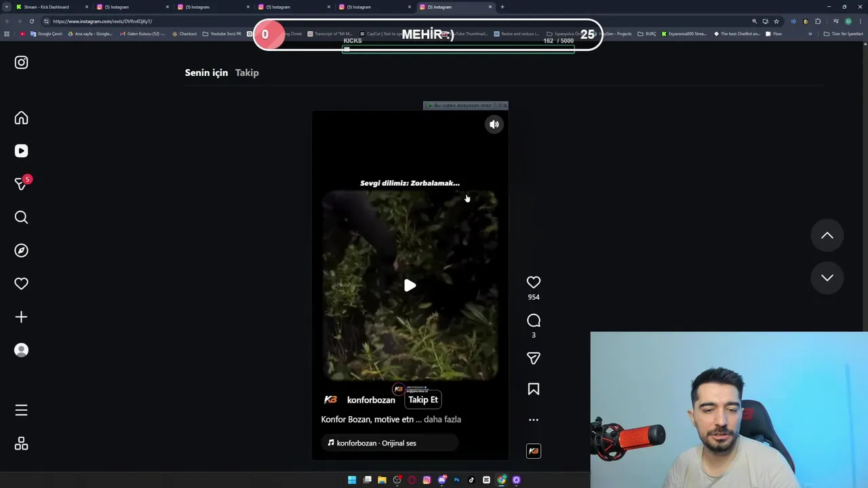Open the sidebar search icon
The height and width of the screenshot is (488, 868).
pos(21,217)
